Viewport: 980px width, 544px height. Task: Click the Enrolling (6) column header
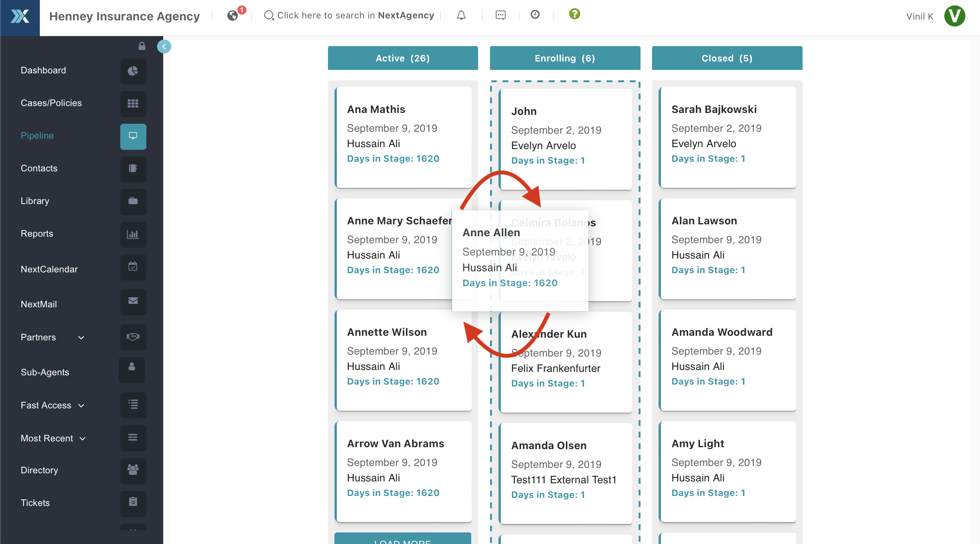pyautogui.click(x=565, y=58)
